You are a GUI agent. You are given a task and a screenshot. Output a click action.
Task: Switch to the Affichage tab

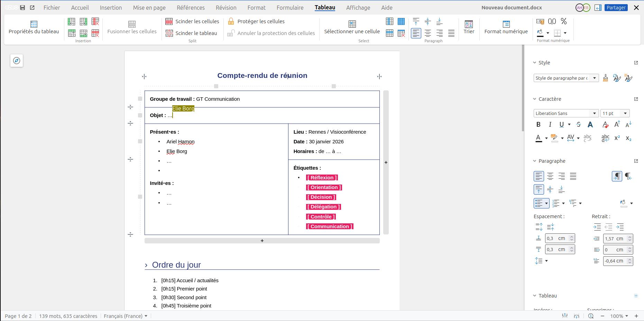pyautogui.click(x=358, y=8)
